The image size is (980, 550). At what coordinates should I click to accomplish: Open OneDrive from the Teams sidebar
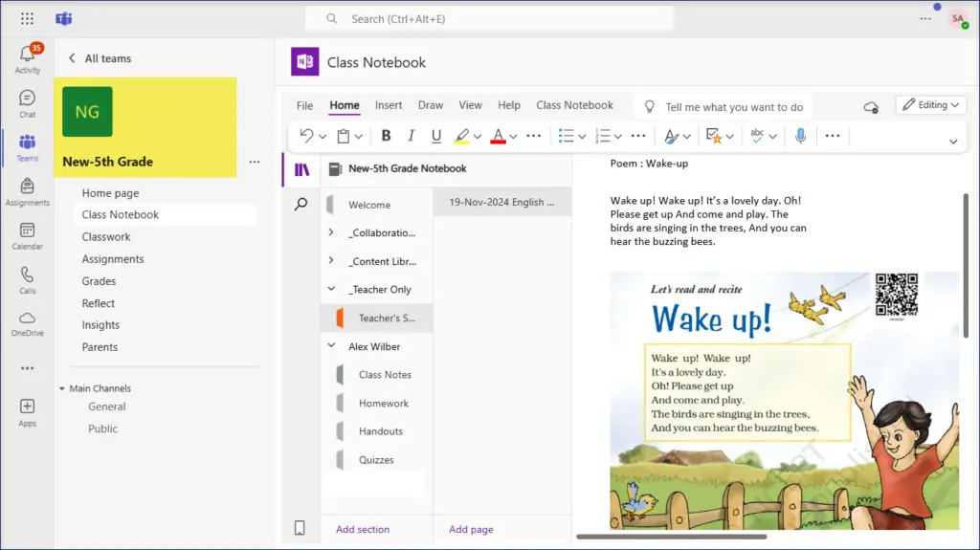(28, 323)
